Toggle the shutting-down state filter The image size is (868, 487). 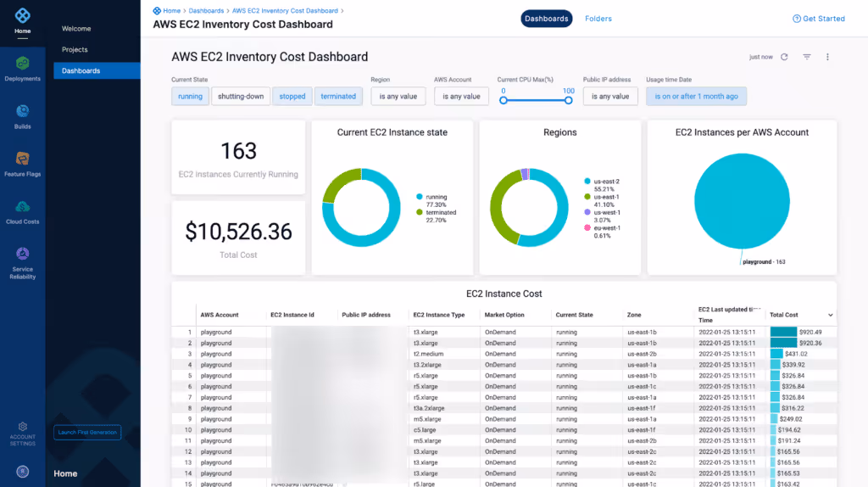tap(241, 97)
